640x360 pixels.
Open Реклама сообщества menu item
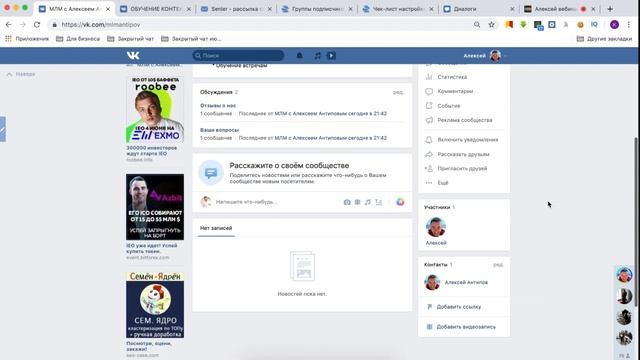[464, 120]
